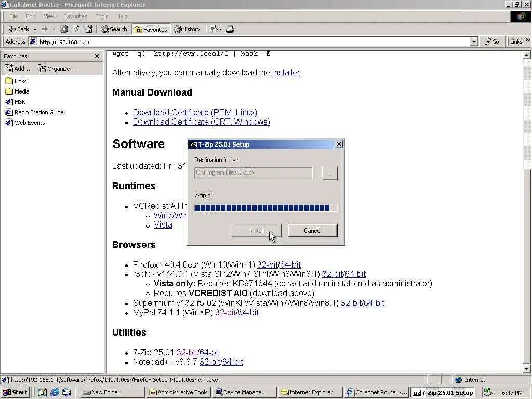This screenshot has height=399, width=532.
Task: Click Add... in Favorites pane
Action: pos(17,69)
